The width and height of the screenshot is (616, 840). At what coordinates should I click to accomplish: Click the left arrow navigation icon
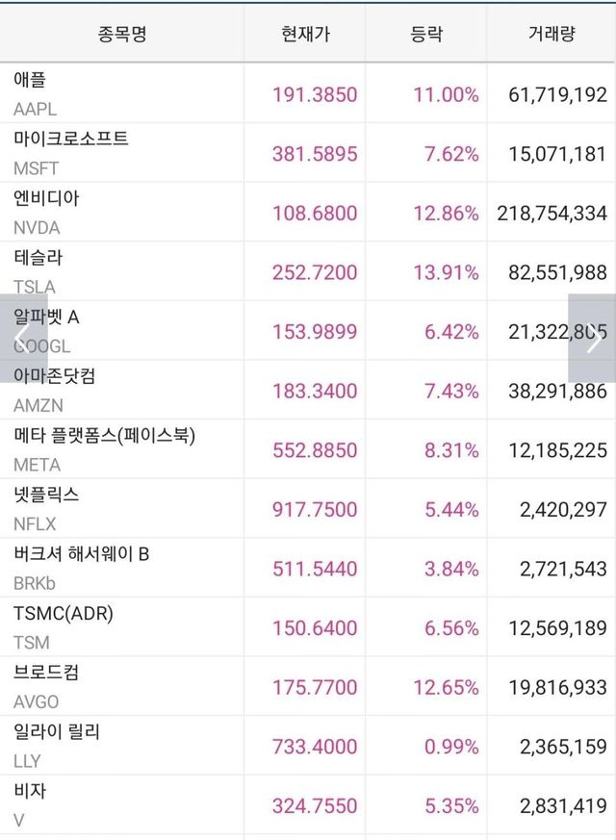pos(23,339)
